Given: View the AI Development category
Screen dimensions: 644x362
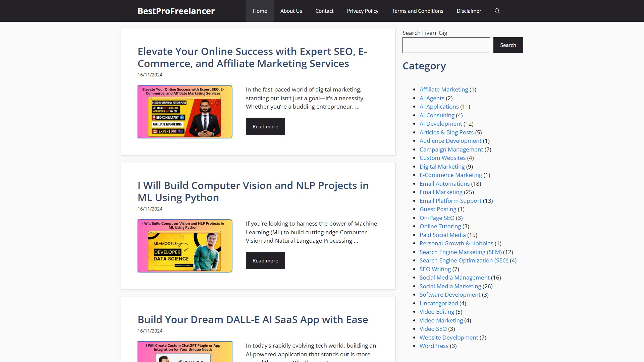Looking at the screenshot, I should click(441, 124).
